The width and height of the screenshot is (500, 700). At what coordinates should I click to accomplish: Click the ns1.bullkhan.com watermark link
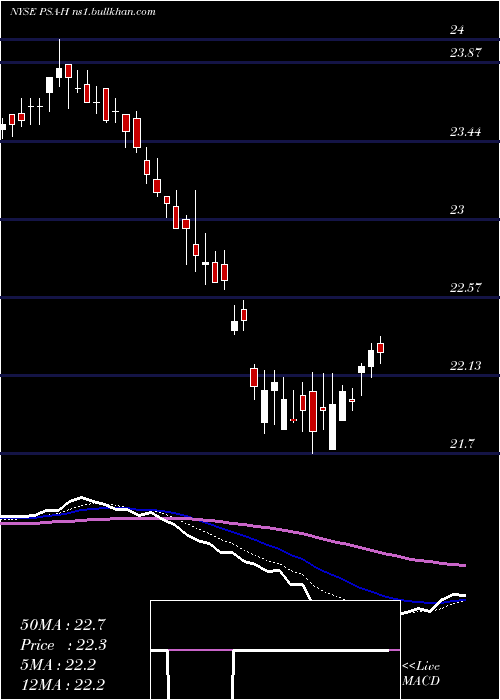tap(113, 12)
